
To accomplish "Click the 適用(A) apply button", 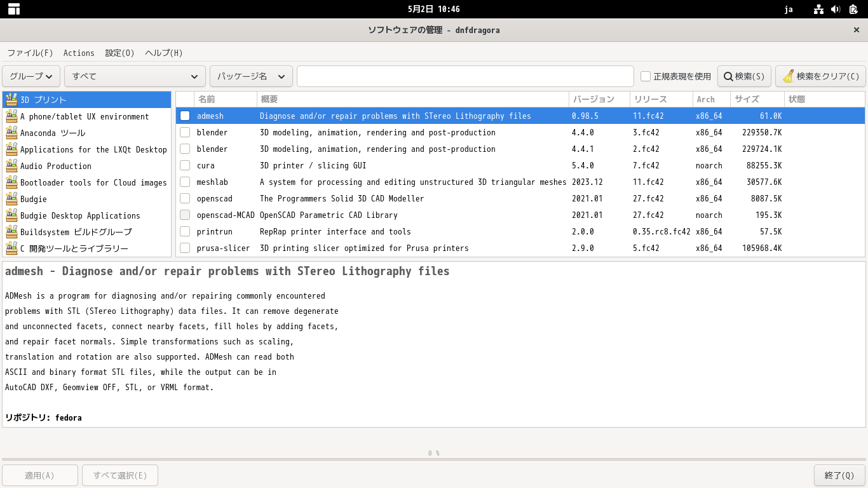I will click(40, 475).
